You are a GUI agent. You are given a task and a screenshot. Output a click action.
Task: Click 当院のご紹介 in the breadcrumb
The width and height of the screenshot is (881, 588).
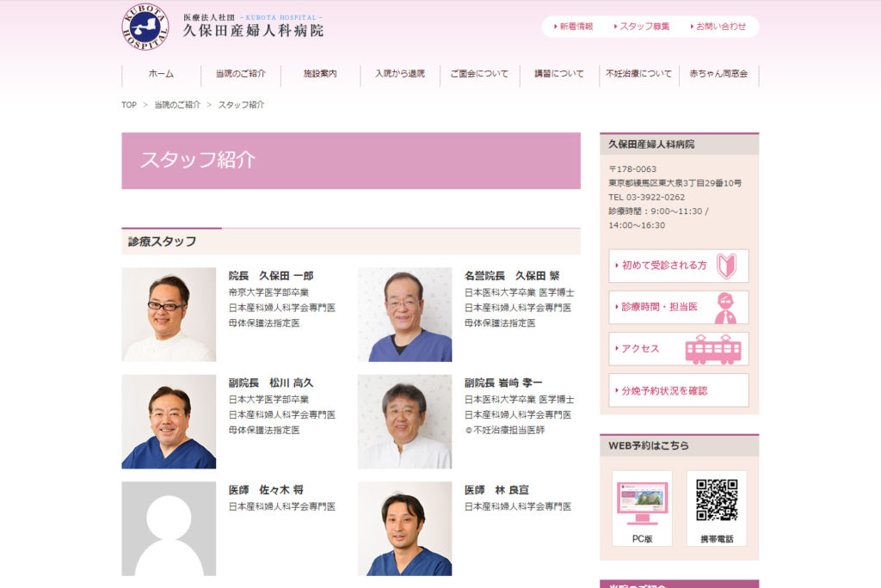coord(177,105)
